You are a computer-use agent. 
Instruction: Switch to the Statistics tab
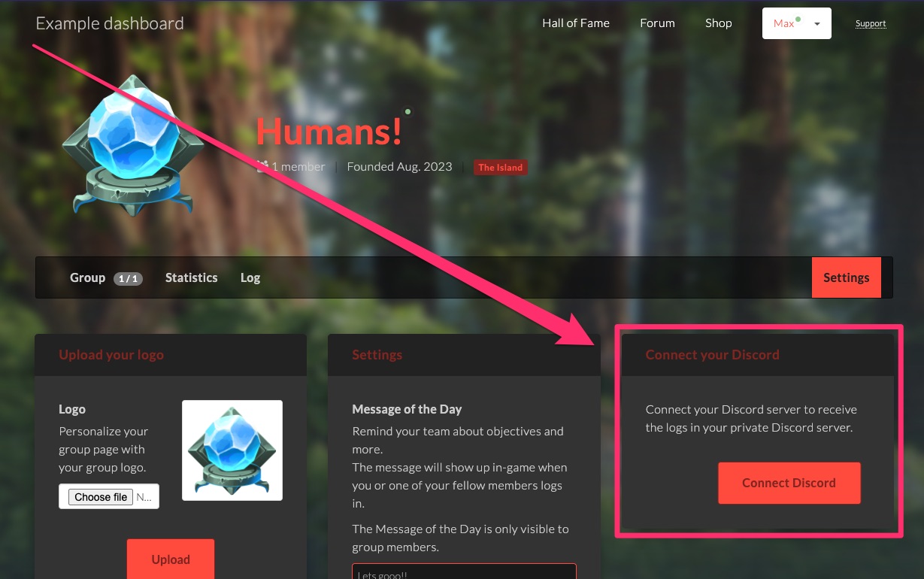(x=191, y=278)
